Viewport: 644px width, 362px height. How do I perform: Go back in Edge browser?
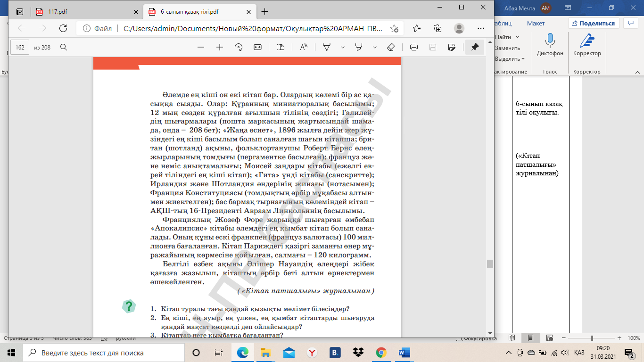click(x=22, y=28)
